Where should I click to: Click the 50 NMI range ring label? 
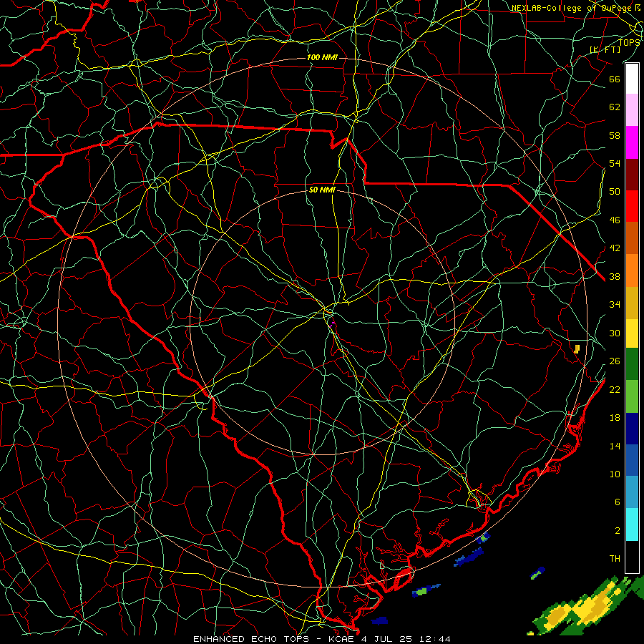(322, 190)
